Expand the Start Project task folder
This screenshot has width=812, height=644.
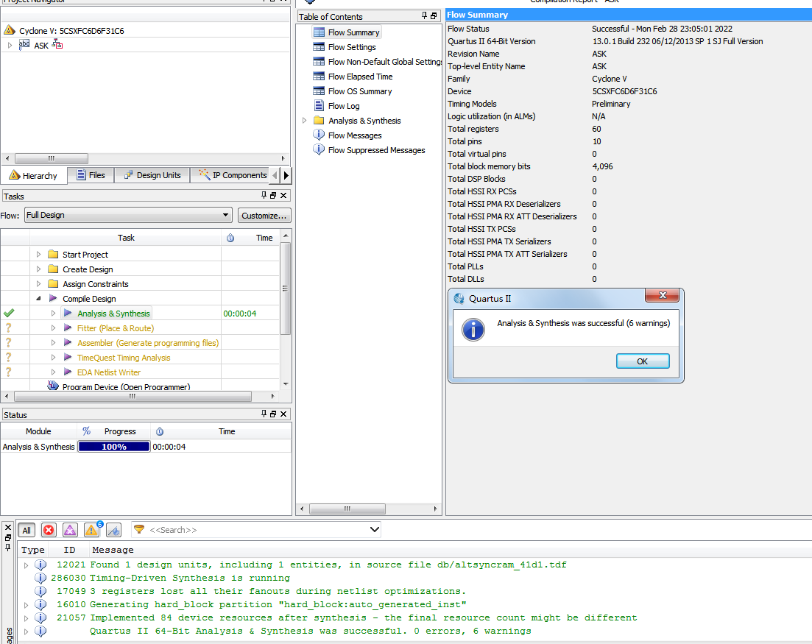tap(39, 255)
